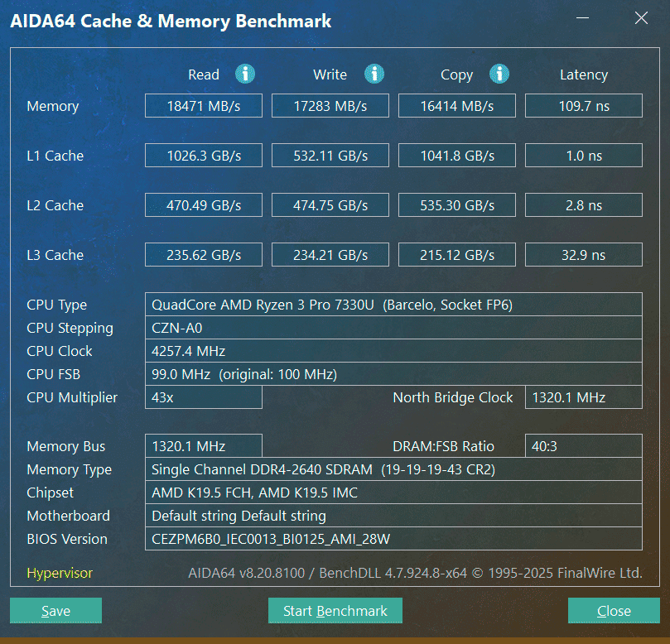Screen dimensions: 670x644
Task: Click the Write column header
Action: (x=330, y=74)
